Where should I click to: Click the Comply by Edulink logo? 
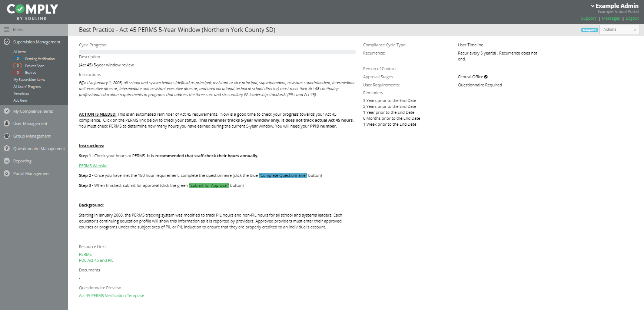pos(32,12)
